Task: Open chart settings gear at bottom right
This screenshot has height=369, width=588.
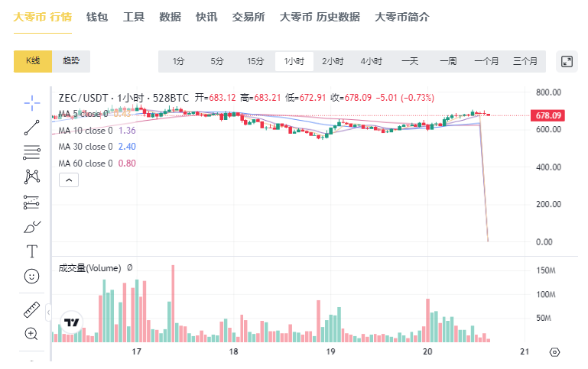Action: [x=554, y=352]
